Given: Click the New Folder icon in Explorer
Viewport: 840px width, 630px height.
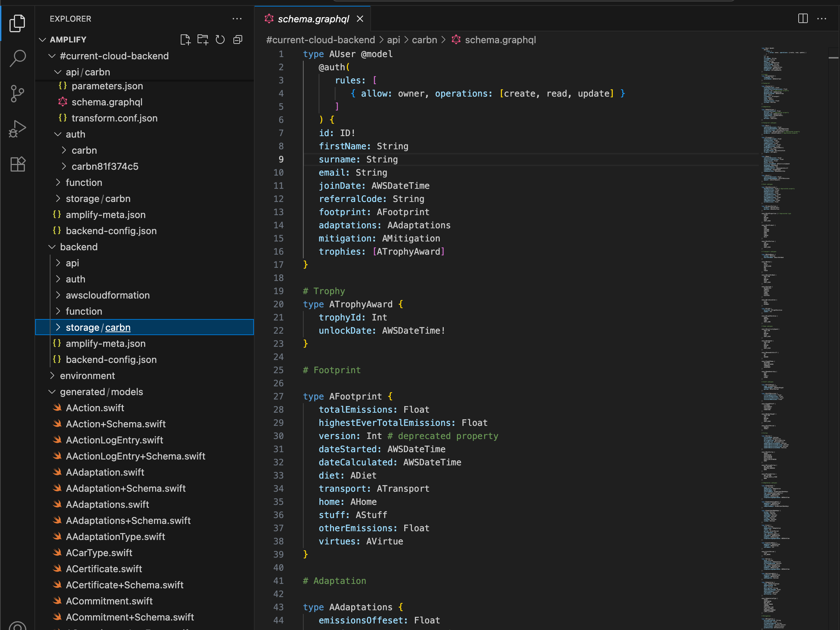Looking at the screenshot, I should [203, 40].
